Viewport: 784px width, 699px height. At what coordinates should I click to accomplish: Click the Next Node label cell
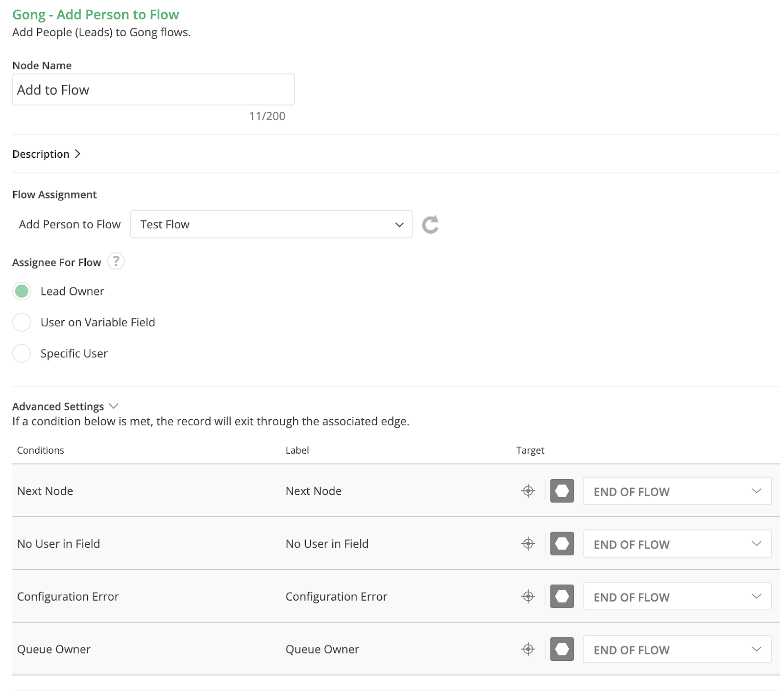(x=314, y=491)
